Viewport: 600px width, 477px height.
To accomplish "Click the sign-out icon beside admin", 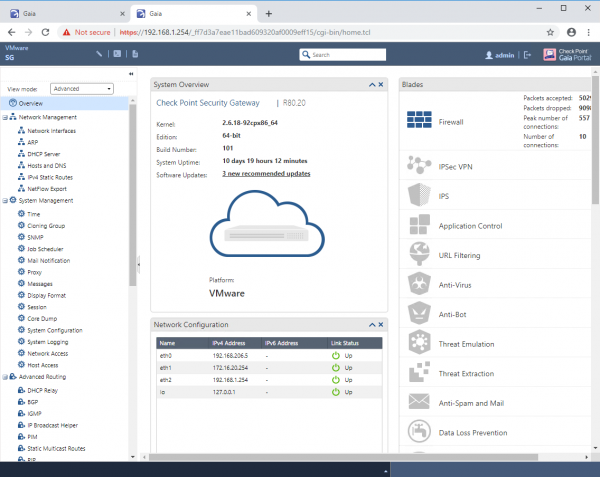I will (x=527, y=54).
